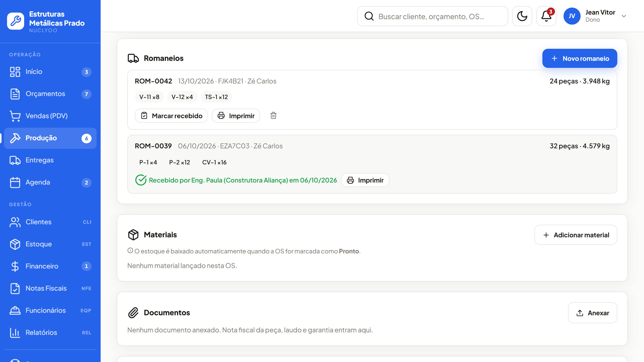
Task: Click the search magnifier icon
Action: pos(369,16)
